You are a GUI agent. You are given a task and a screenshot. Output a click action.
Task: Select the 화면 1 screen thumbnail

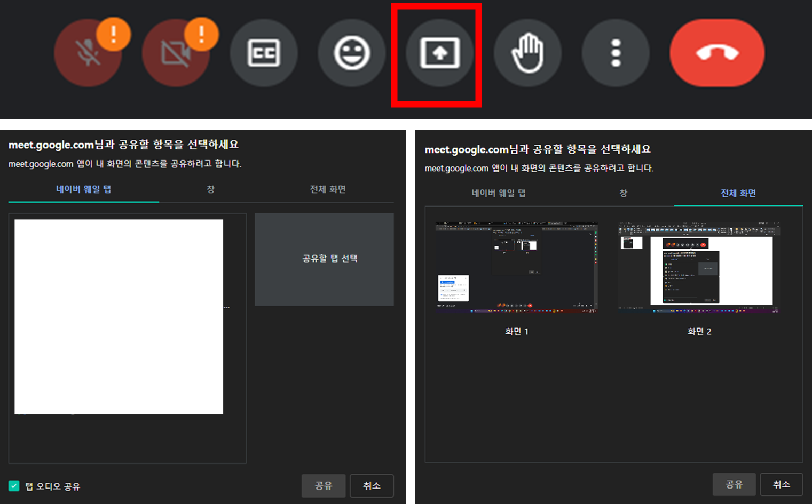click(516, 267)
